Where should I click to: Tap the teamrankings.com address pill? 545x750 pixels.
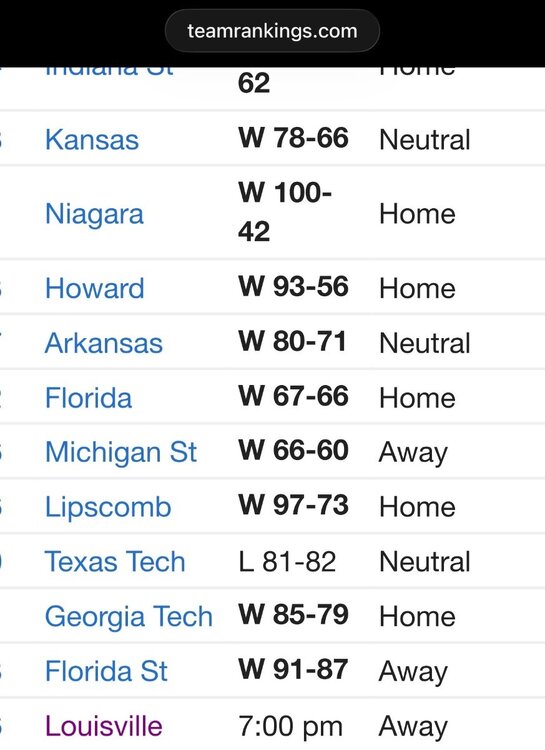(x=272, y=31)
